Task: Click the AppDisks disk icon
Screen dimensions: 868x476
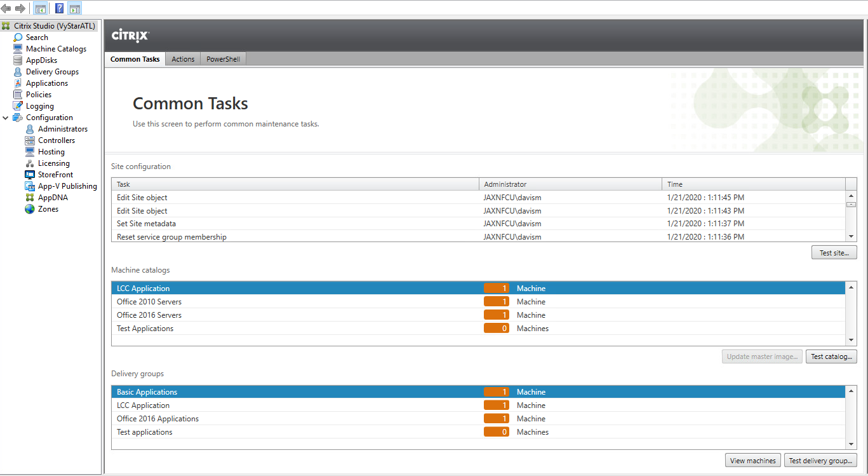Action: (18, 60)
